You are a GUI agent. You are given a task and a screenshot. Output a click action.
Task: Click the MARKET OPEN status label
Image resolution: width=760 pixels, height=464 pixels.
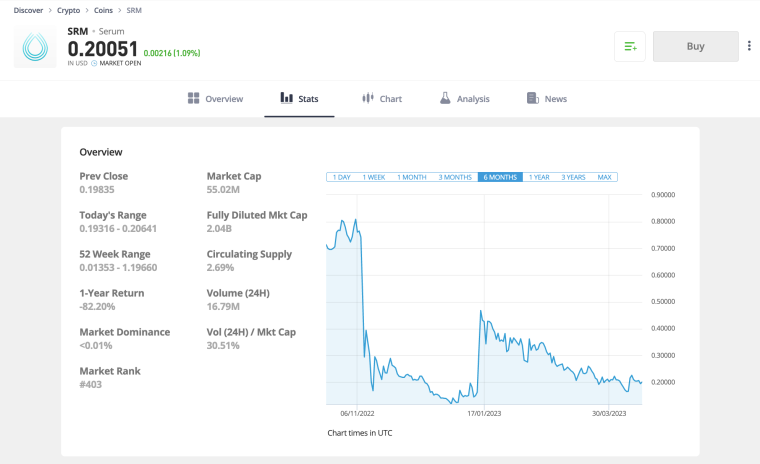(x=120, y=64)
